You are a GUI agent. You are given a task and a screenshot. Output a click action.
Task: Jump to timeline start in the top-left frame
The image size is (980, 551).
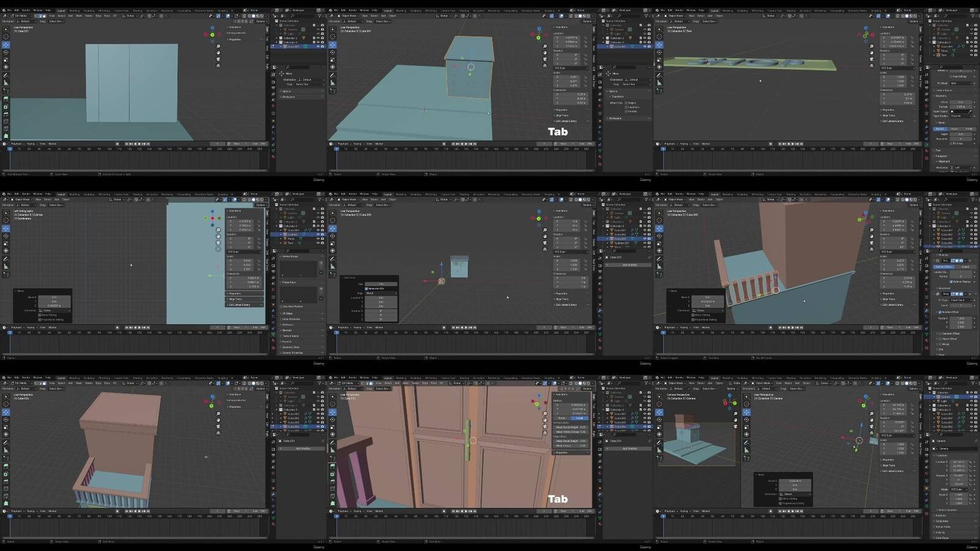[x=127, y=144]
